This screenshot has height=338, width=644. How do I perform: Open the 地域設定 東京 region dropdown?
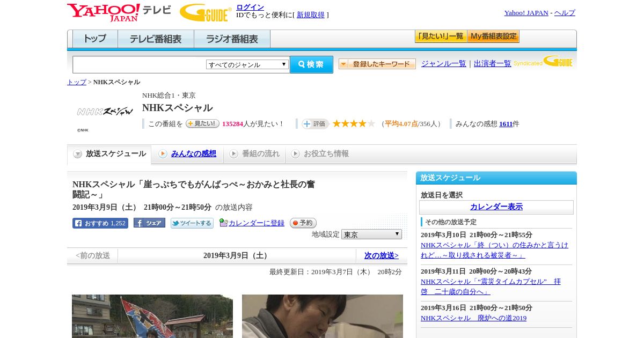[x=371, y=234]
